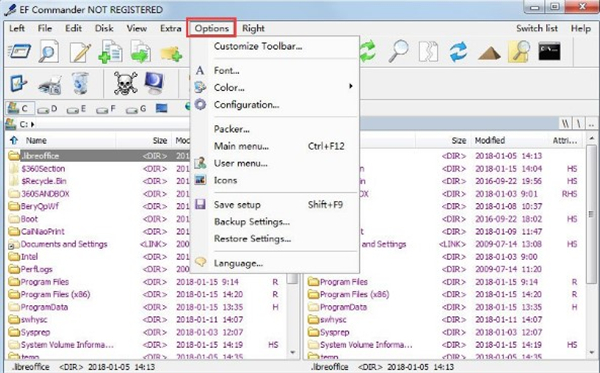Viewport: 600px width, 373px height.
Task: Click the green circular arrows refresh icon
Action: coord(367,51)
